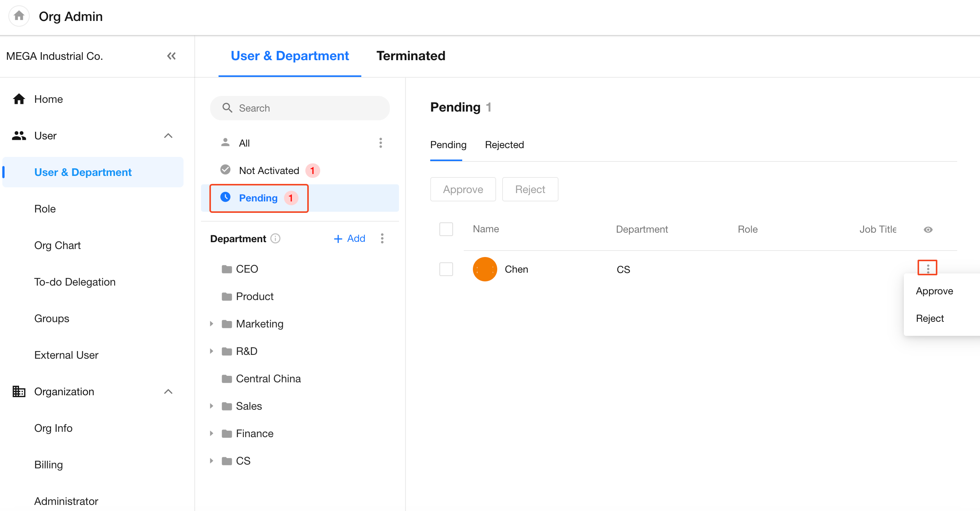
Task: Expand the Finance department folder
Action: tap(212, 433)
